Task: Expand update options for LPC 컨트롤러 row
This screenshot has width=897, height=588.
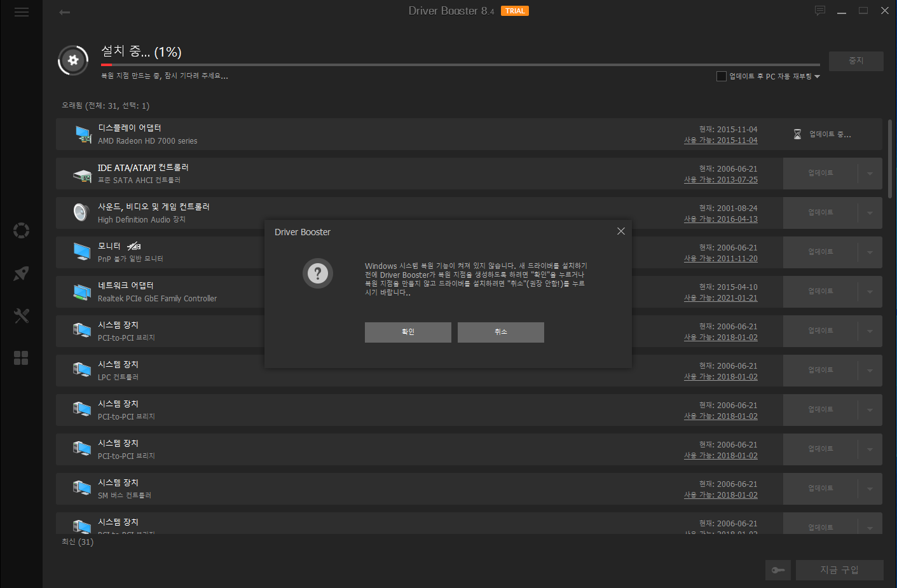Action: point(870,371)
